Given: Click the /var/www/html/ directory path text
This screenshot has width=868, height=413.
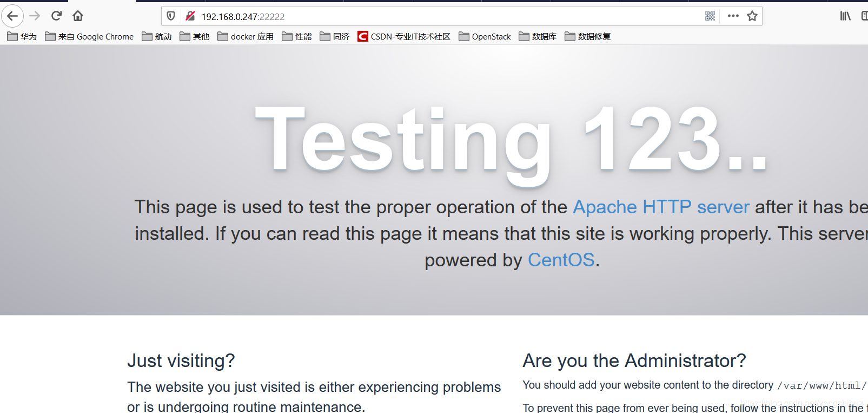Looking at the screenshot, I should point(822,385).
